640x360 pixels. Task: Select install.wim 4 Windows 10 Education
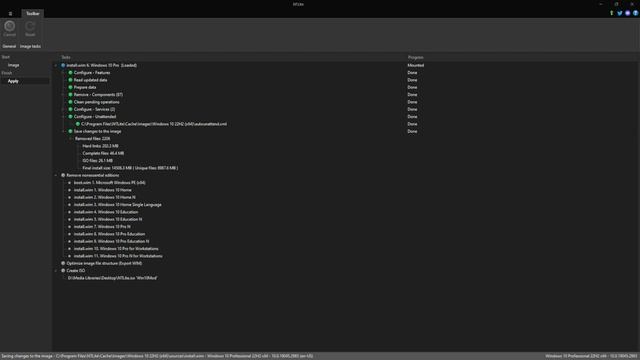coord(106,212)
